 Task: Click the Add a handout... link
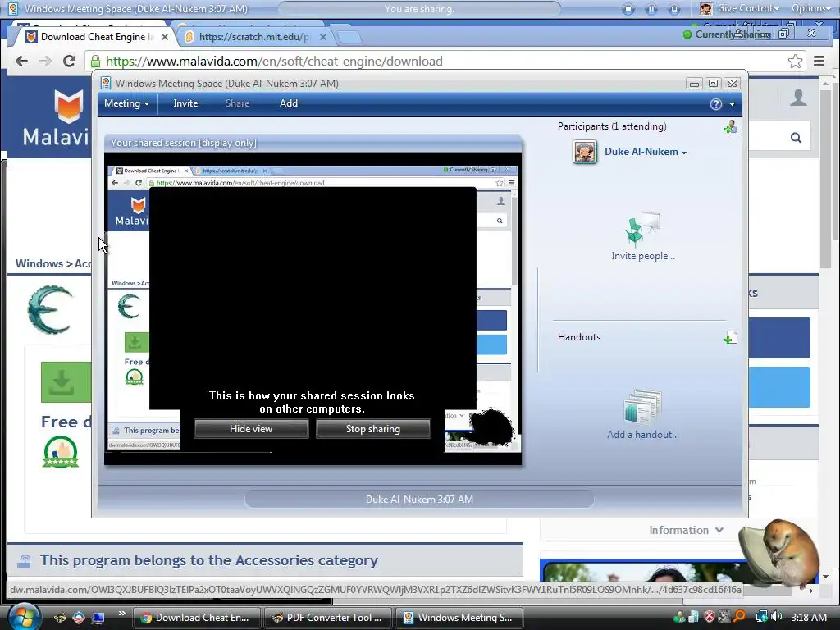click(643, 435)
